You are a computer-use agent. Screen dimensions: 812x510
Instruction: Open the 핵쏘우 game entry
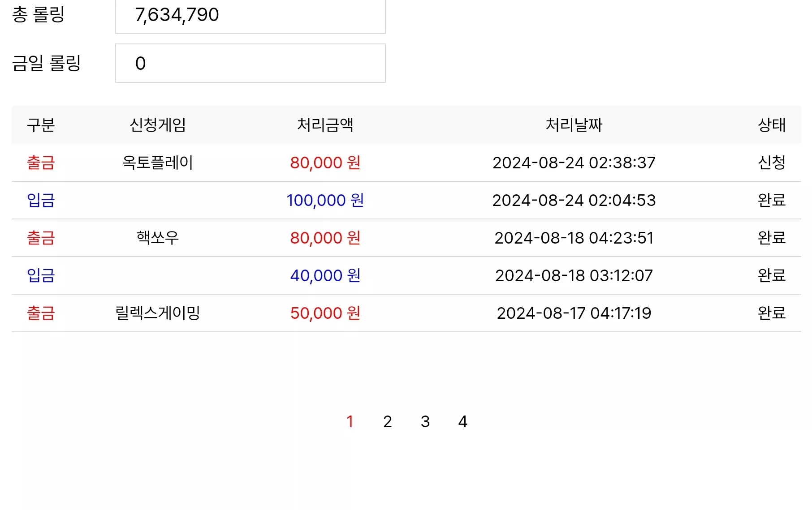click(x=158, y=238)
